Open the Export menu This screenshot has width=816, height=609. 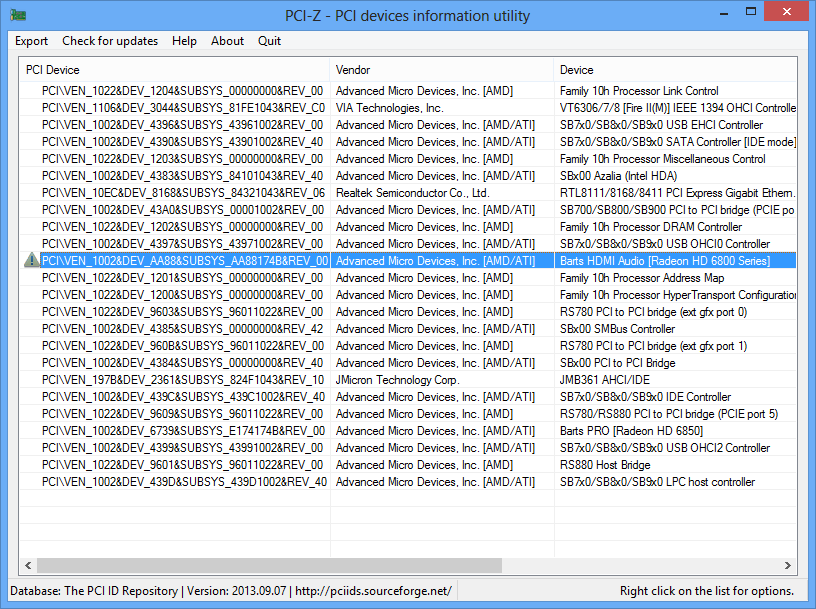coord(31,41)
